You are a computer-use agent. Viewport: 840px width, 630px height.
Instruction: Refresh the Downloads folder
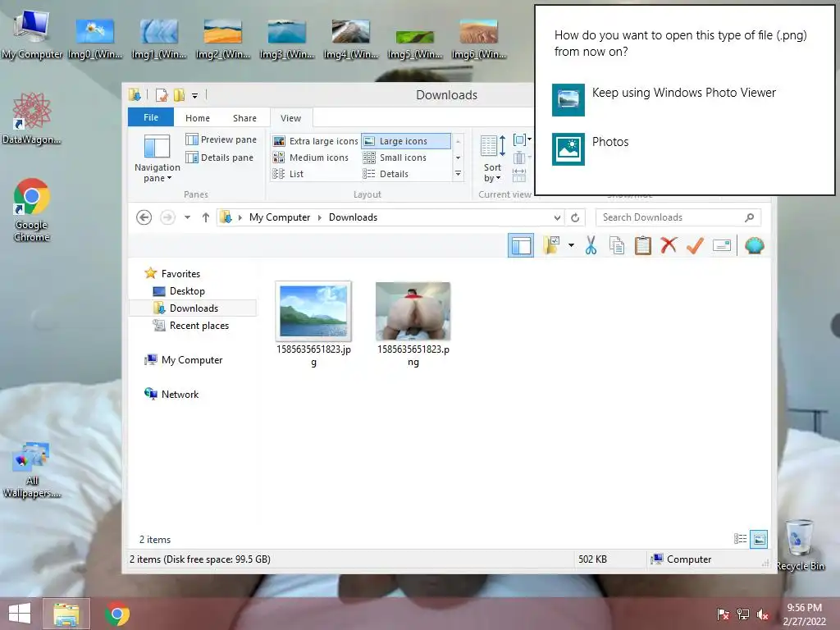(x=575, y=217)
